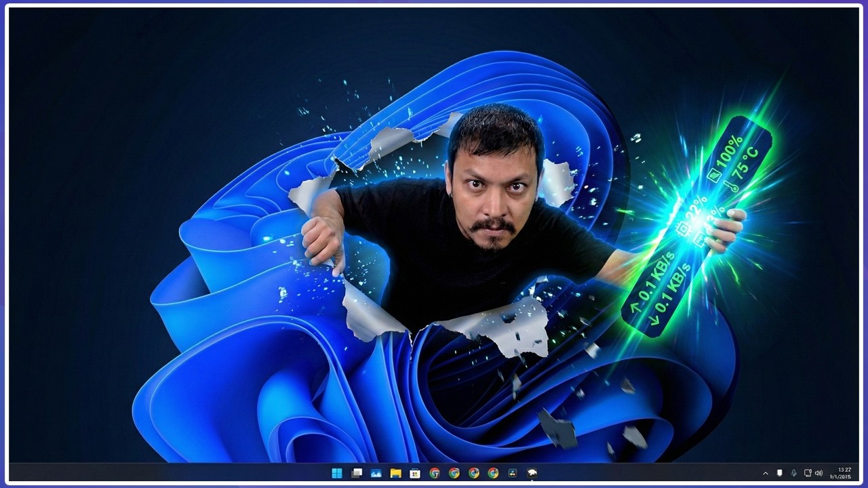
Task: Open the running app with white animal icon
Action: pyautogui.click(x=532, y=473)
